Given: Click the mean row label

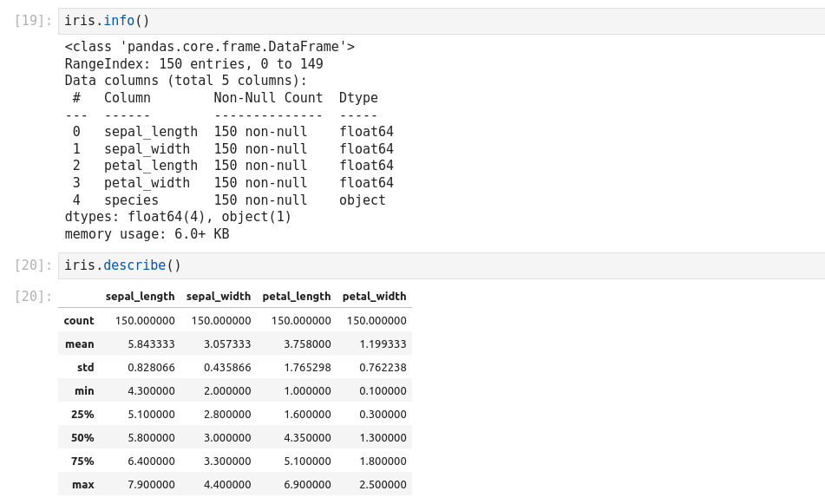Looking at the screenshot, I should coord(80,344).
